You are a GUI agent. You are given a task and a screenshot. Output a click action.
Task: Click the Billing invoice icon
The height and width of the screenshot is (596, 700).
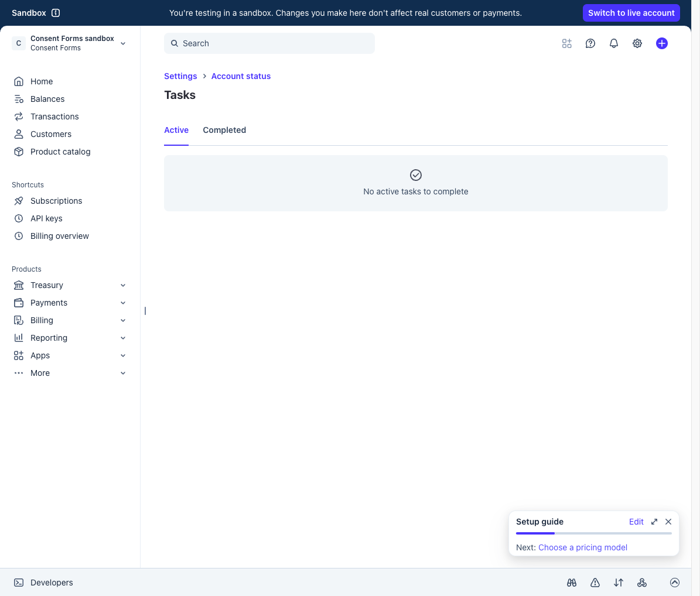(19, 320)
